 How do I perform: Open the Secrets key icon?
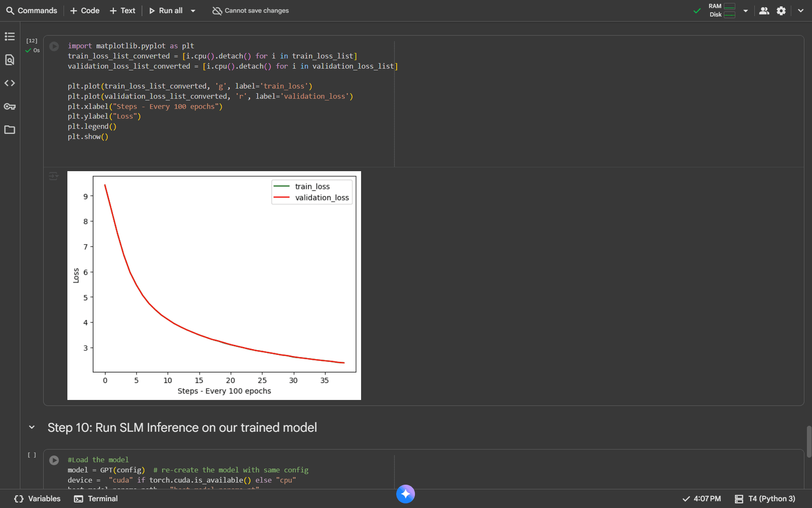[10, 106]
